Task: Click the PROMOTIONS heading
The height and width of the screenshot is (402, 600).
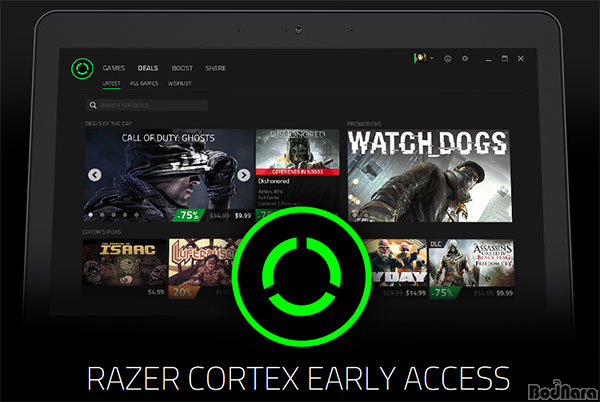Action: pos(364,124)
